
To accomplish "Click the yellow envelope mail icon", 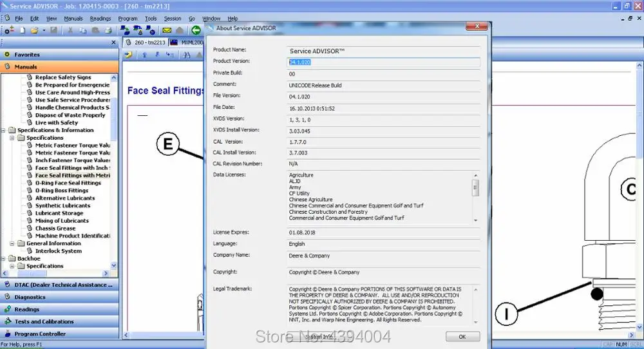I will click(x=167, y=30).
